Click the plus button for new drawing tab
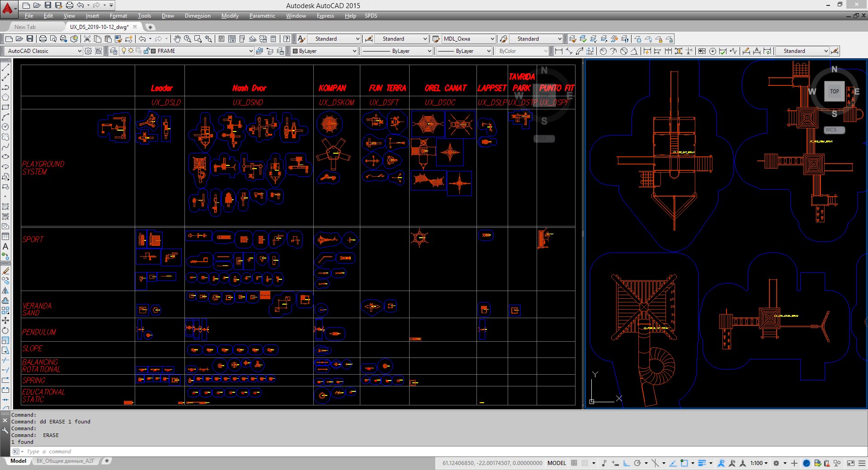The width and height of the screenshot is (868, 470). click(x=151, y=27)
